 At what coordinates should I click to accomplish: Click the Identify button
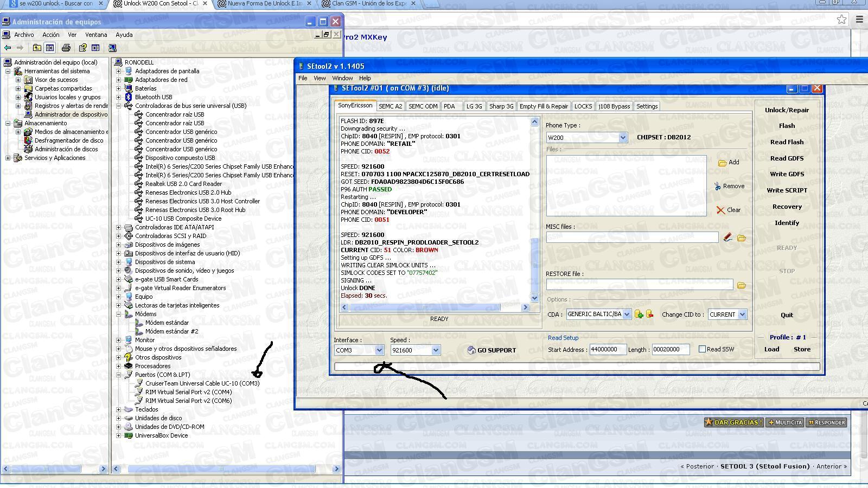coord(787,223)
